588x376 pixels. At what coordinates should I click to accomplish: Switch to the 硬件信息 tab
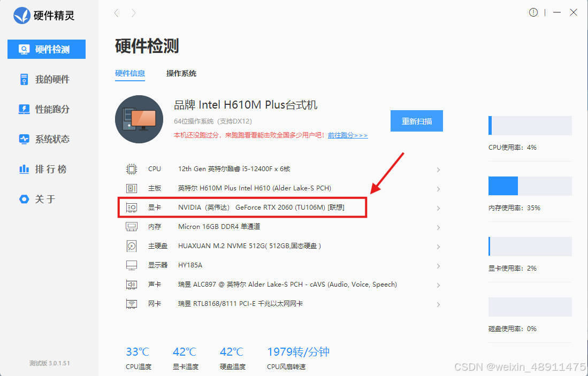click(130, 73)
